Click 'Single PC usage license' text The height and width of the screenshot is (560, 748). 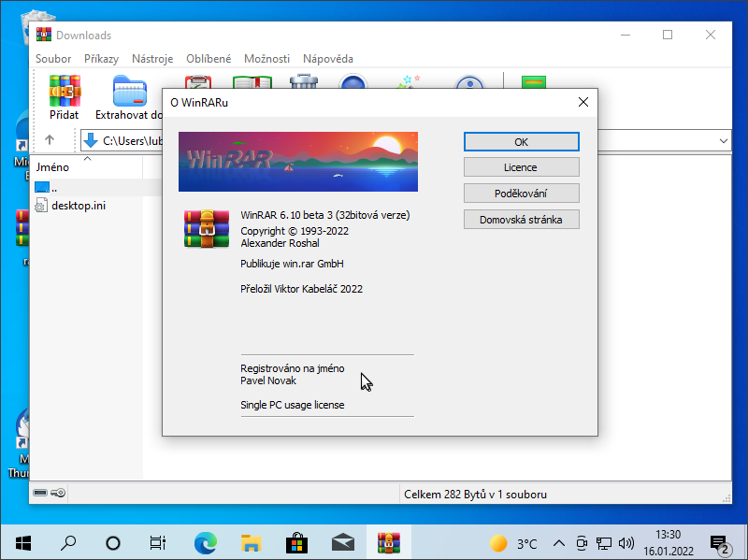coord(293,405)
